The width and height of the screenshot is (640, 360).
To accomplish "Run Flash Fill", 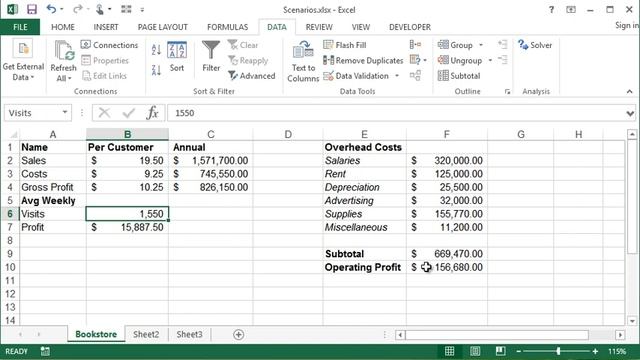I will click(x=345, y=45).
